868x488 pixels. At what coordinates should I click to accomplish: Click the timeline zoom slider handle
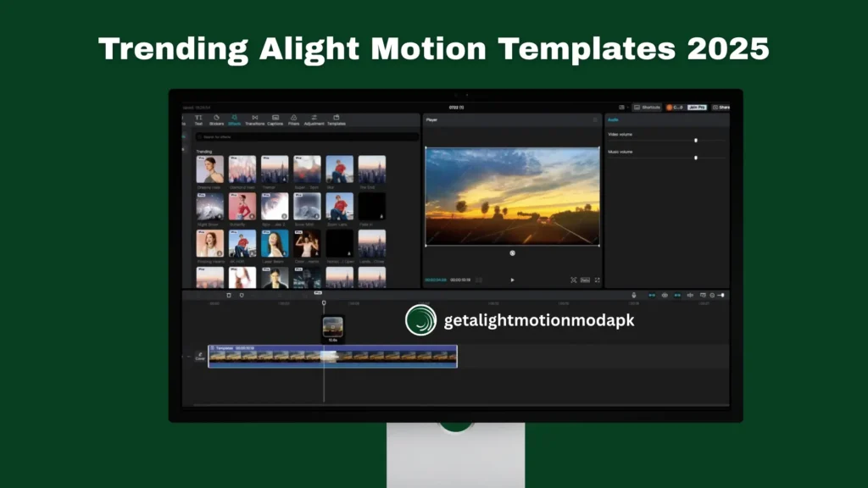tap(722, 296)
